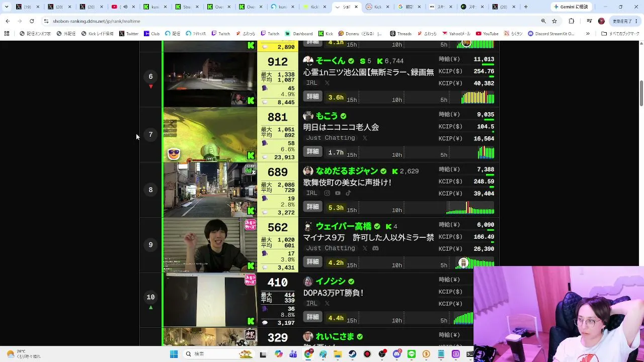
Task: Click もこう avatar icon
Action: pyautogui.click(x=308, y=116)
